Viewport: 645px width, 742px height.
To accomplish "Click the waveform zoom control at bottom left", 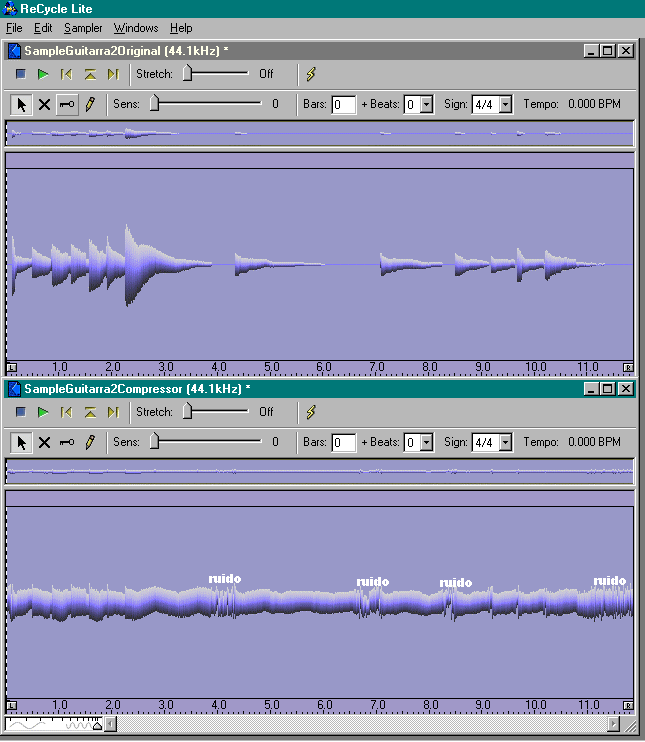I will 54,724.
